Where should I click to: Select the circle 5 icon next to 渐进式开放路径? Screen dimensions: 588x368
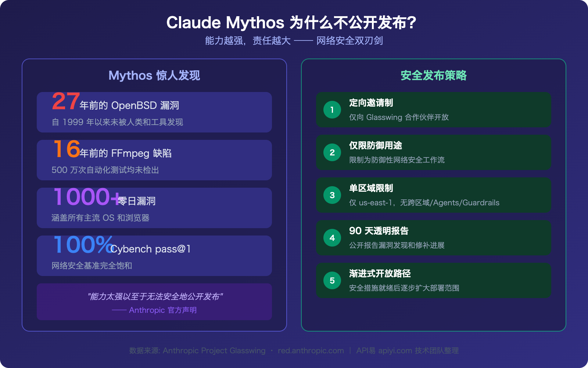(x=332, y=280)
